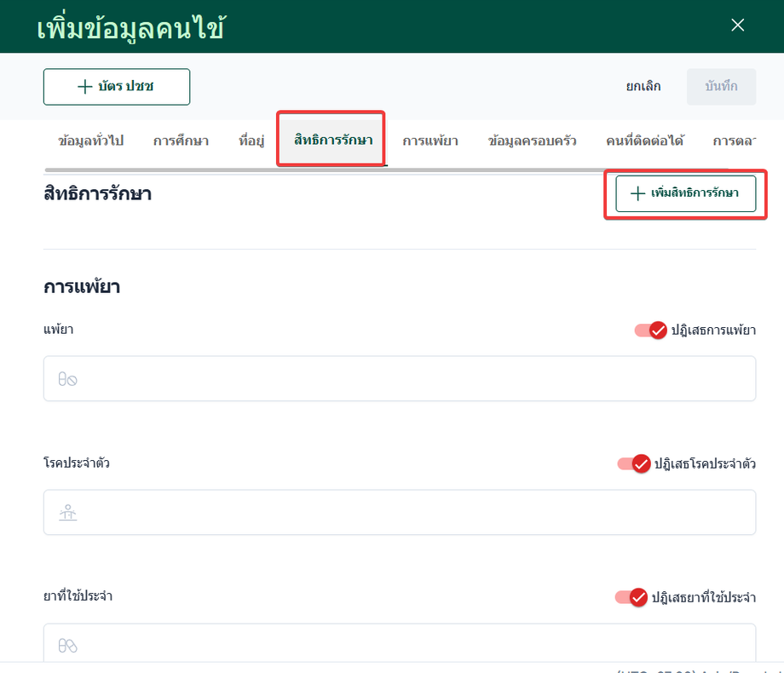Click the person icon in โรคประจำตัว field

click(x=67, y=513)
